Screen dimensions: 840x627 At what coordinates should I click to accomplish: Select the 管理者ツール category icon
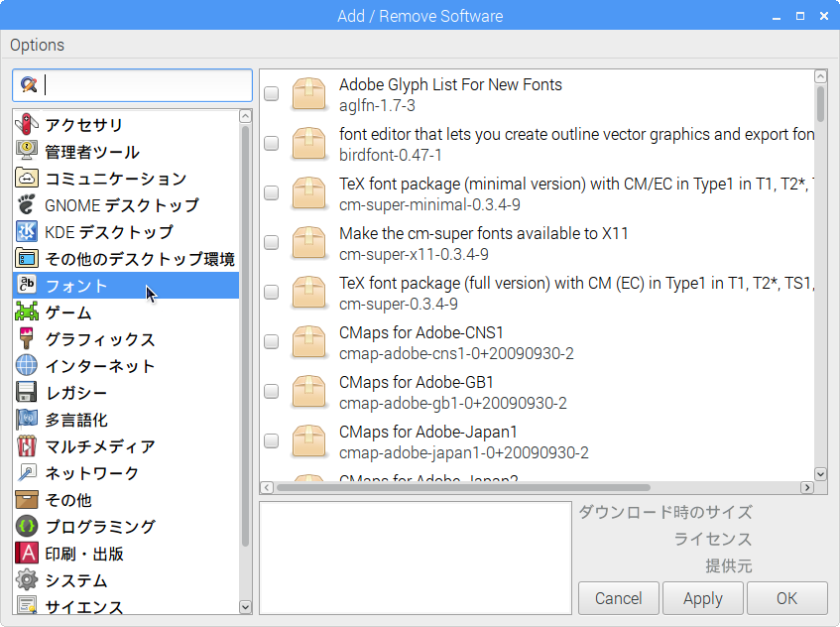coord(26,151)
